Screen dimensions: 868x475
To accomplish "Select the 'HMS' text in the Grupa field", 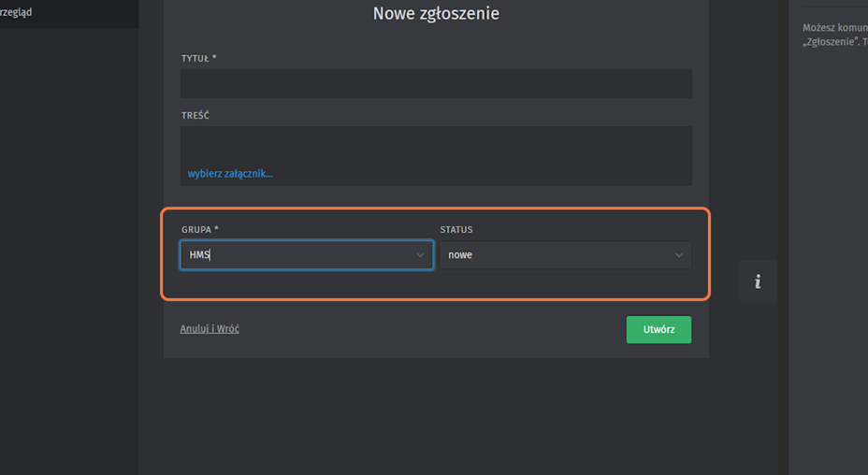I will 198,255.
